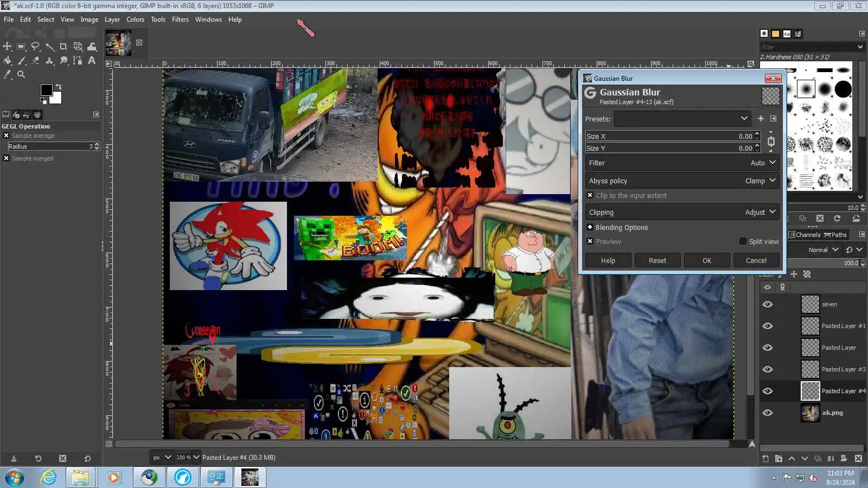
Task: Select the Bucket Fill tool
Action: point(7,61)
